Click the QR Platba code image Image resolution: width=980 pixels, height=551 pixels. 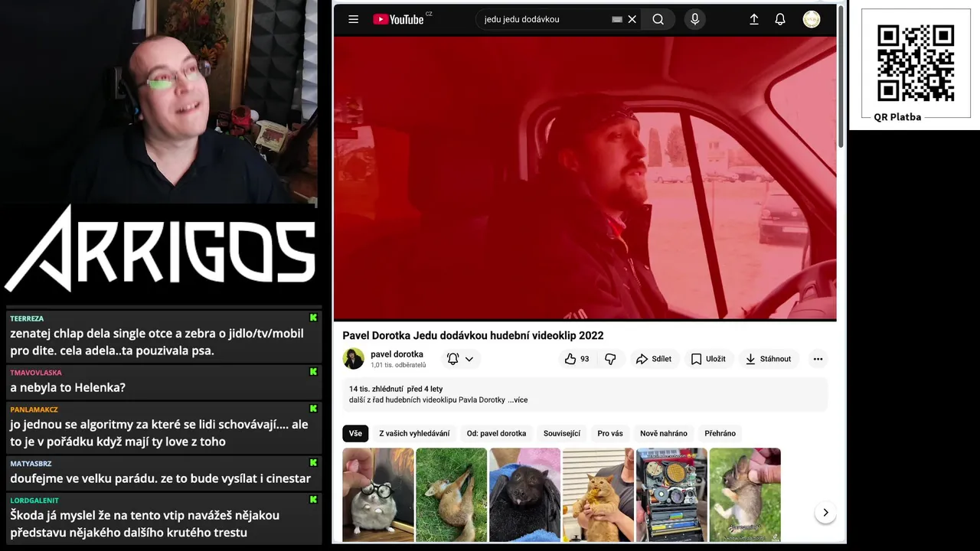click(916, 63)
